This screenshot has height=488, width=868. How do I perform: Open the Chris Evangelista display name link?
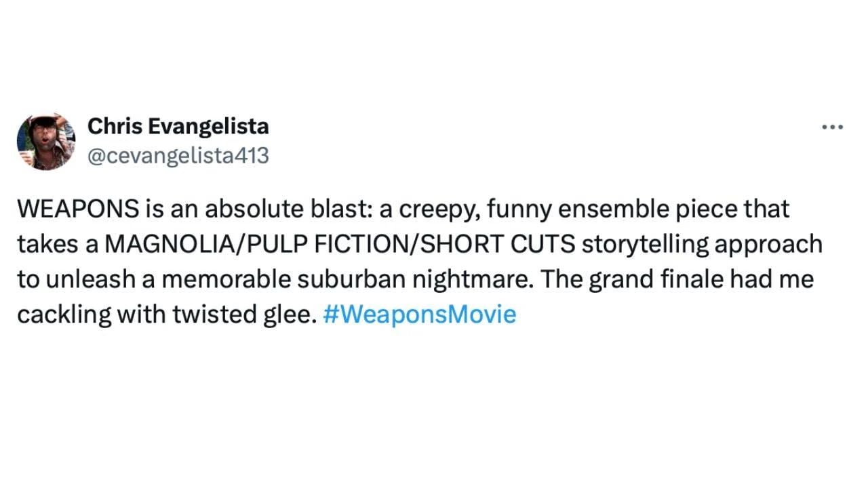[x=178, y=126]
